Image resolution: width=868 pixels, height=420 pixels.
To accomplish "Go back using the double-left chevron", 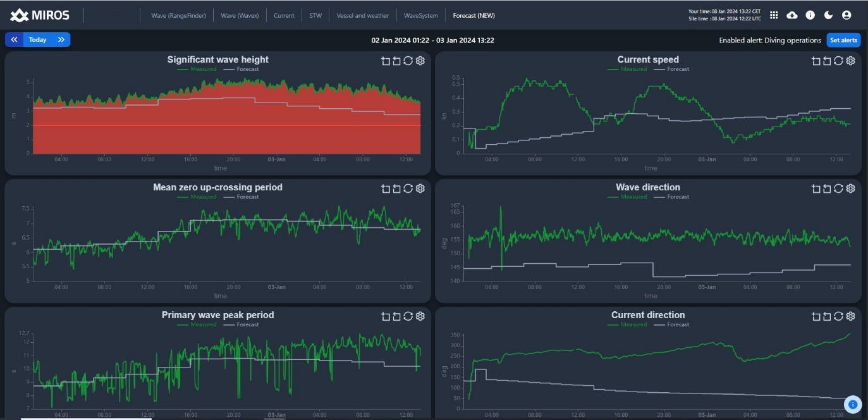I will pyautogui.click(x=13, y=39).
